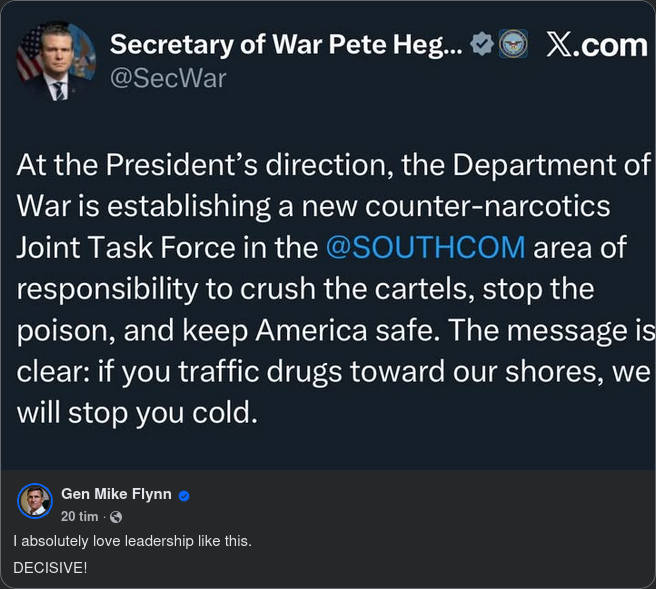Click the Department of War seal badge

512,44
